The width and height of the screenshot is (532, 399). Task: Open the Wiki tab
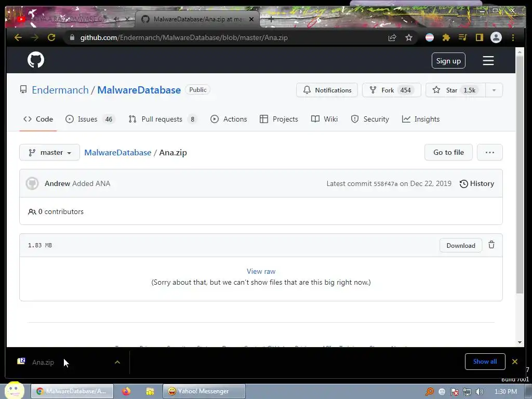[x=324, y=119]
